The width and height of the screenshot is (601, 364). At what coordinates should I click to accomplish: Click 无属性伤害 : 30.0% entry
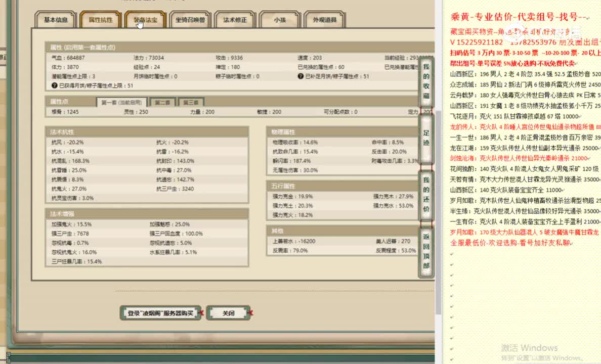click(x=295, y=170)
